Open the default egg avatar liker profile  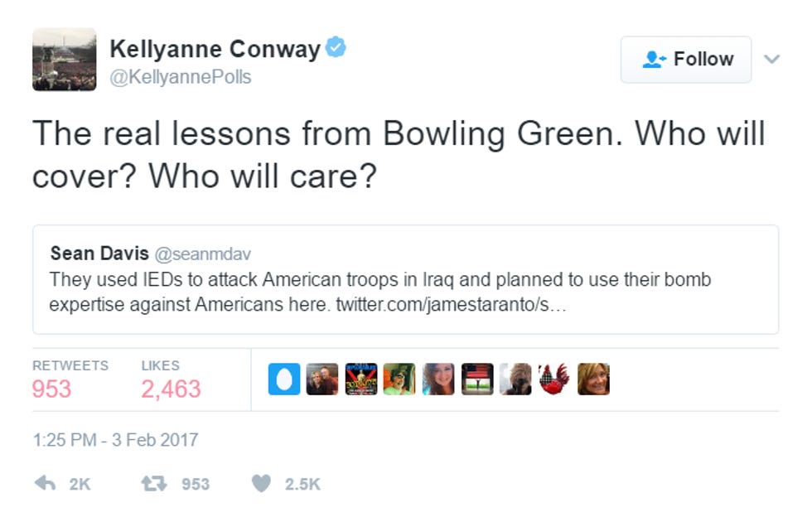pos(283,379)
